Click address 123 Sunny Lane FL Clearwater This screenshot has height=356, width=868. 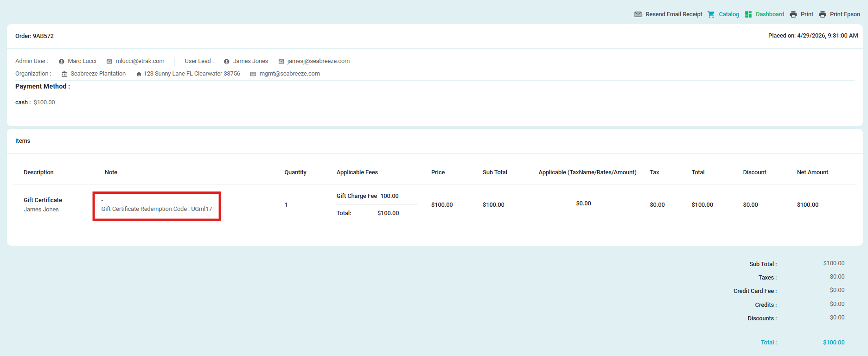pos(191,74)
